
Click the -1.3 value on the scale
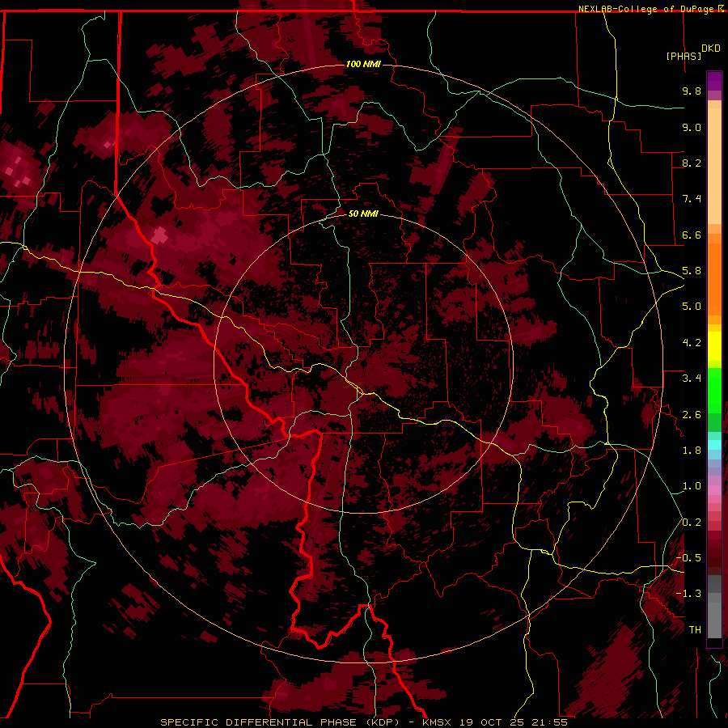(688, 594)
